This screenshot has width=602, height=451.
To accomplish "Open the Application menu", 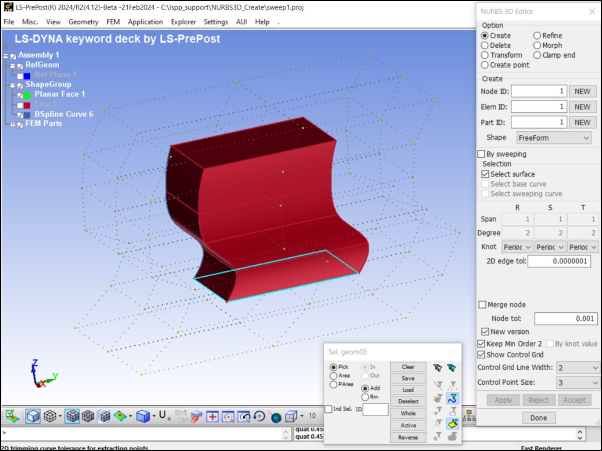I will coord(145,21).
